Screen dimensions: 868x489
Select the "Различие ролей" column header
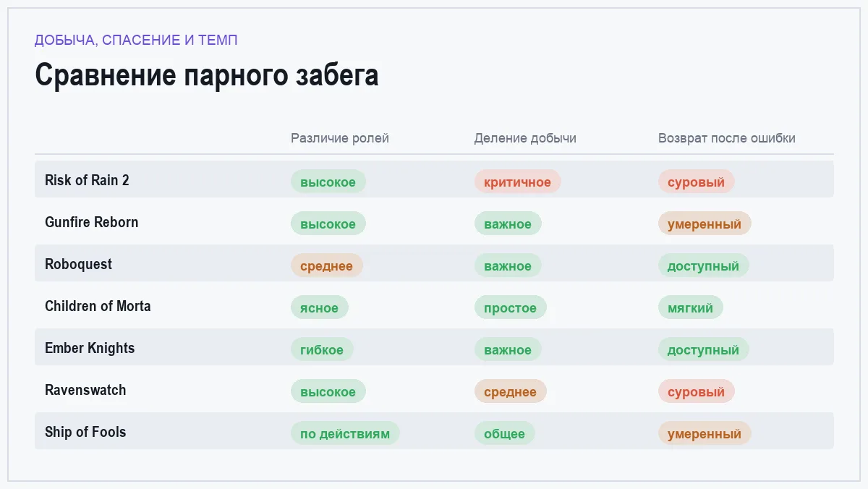tap(340, 138)
